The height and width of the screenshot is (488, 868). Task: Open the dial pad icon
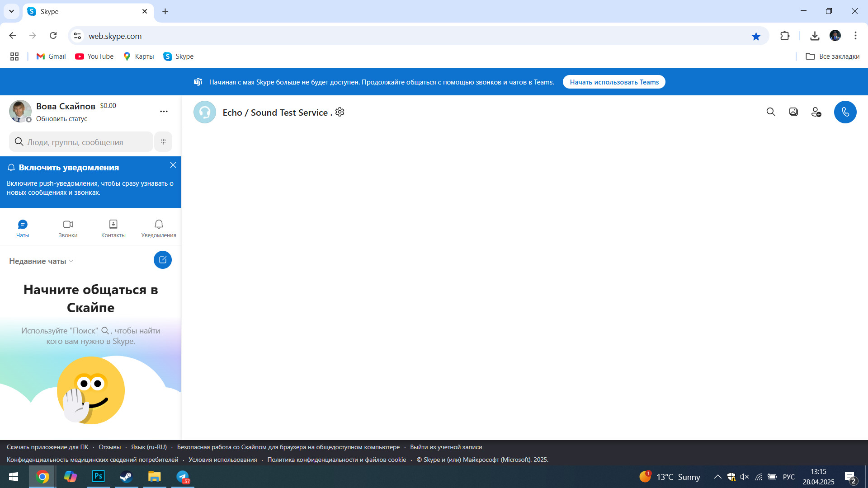(x=163, y=141)
